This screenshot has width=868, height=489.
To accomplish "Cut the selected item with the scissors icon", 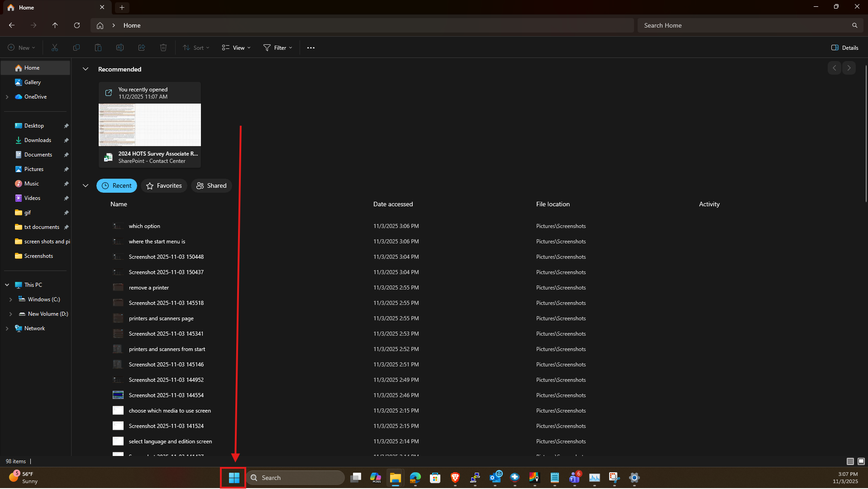I will (x=54, y=47).
